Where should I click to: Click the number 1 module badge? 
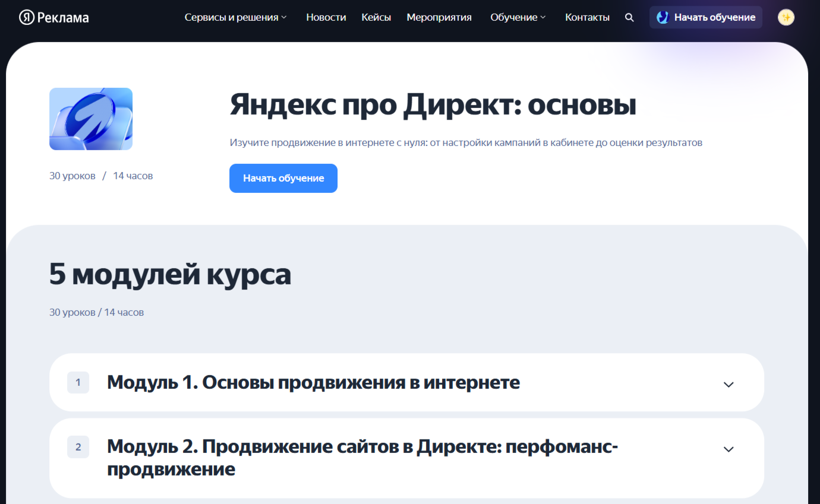point(78,383)
